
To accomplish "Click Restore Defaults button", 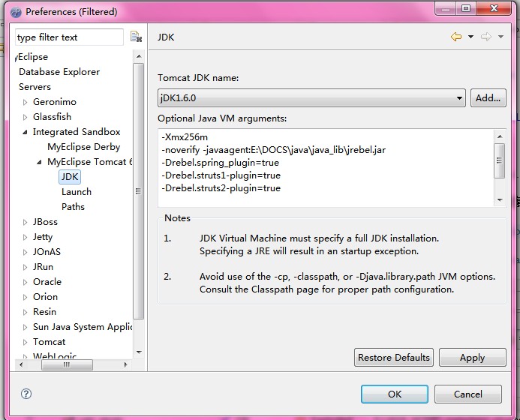I will [x=394, y=357].
